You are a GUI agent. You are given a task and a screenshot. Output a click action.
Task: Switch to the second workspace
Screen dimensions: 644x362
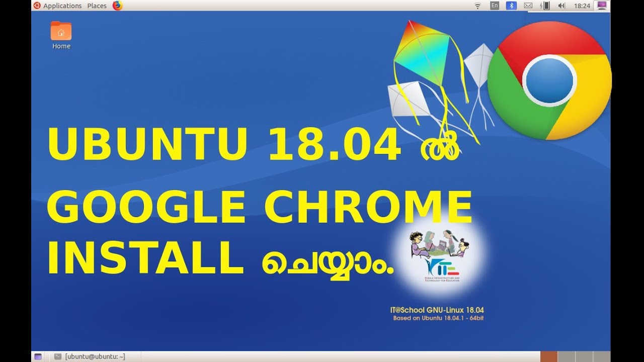pyautogui.click(x=567, y=356)
